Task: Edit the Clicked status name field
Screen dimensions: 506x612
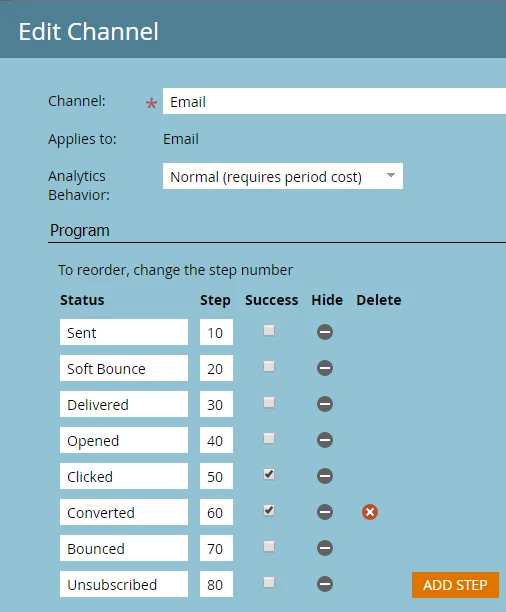Action: pos(124,476)
